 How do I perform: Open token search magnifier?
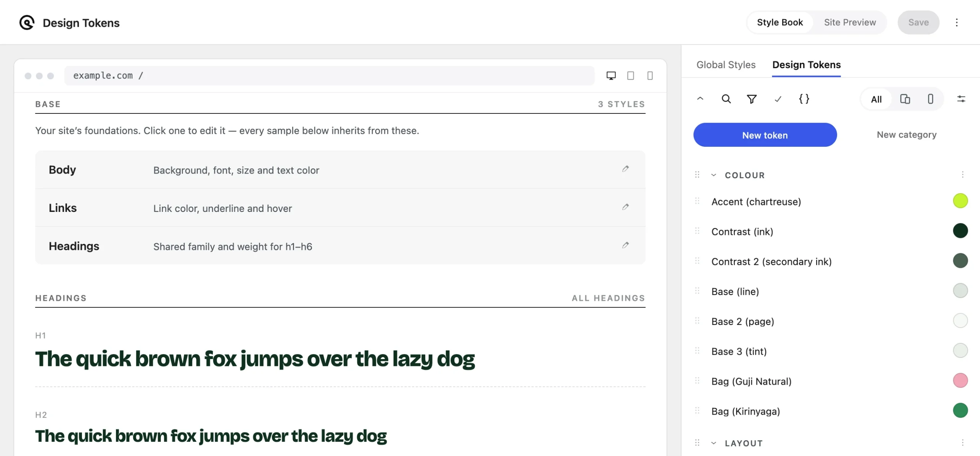click(x=726, y=99)
